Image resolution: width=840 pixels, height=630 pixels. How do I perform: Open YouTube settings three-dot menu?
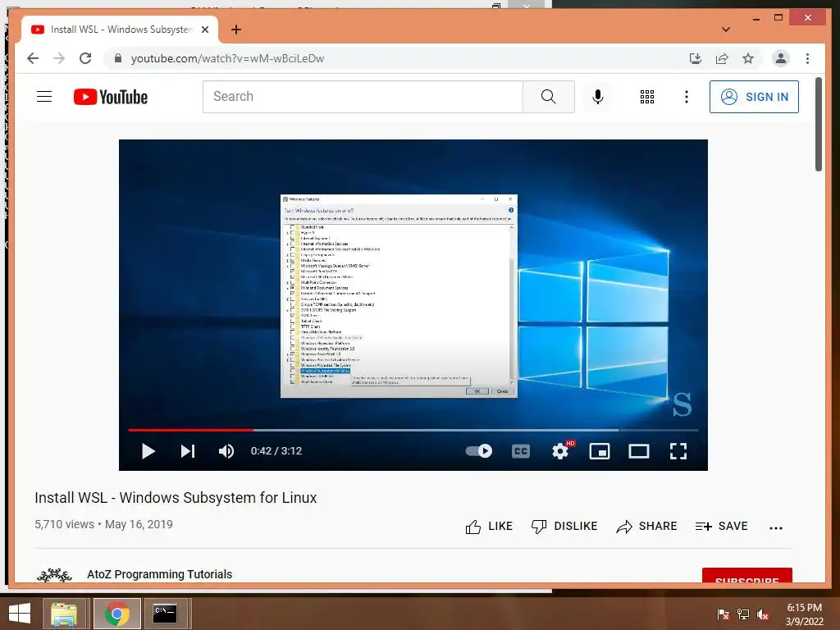click(687, 97)
